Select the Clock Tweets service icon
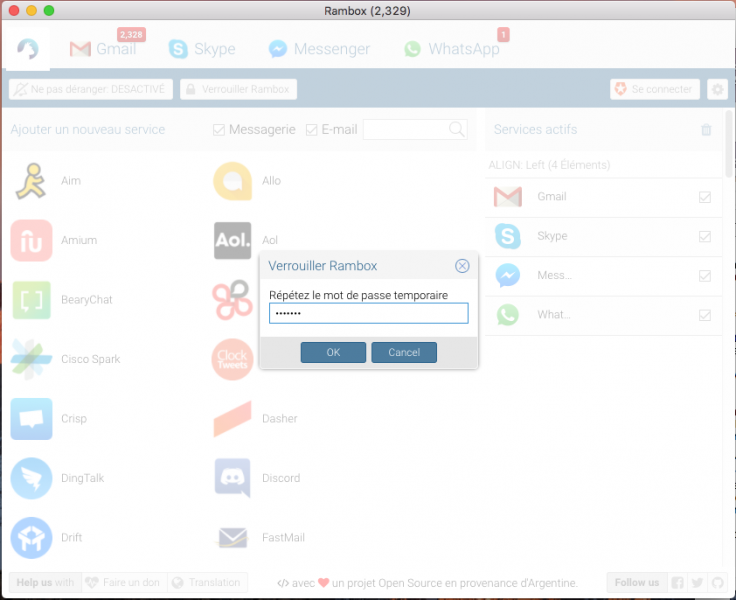This screenshot has height=600, width=736. click(x=232, y=360)
